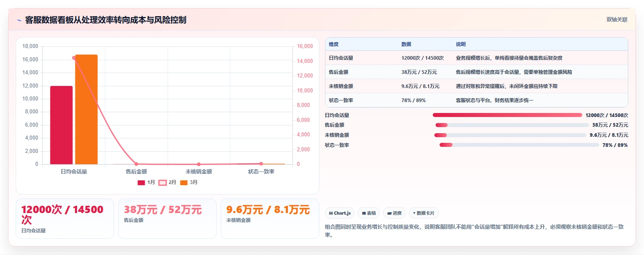Click the 日均会话量 progress bar

click(x=507, y=115)
